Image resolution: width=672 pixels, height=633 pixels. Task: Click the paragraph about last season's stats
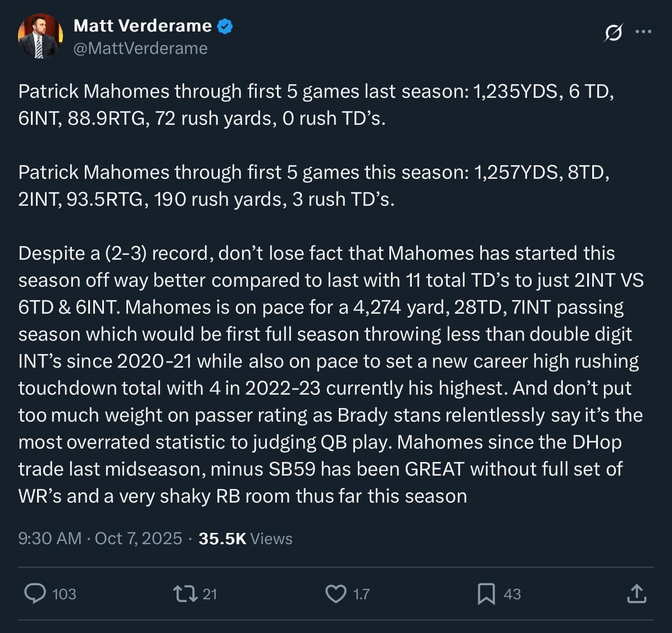pyautogui.click(x=316, y=105)
